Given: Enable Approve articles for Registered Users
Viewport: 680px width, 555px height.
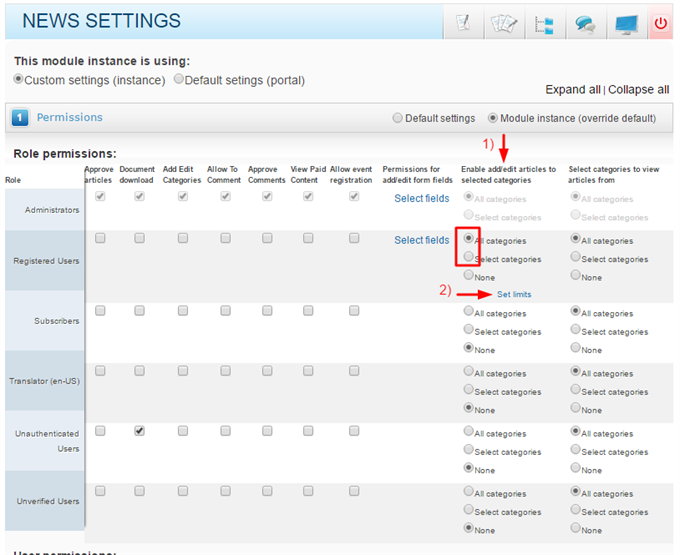Looking at the screenshot, I should (100, 239).
